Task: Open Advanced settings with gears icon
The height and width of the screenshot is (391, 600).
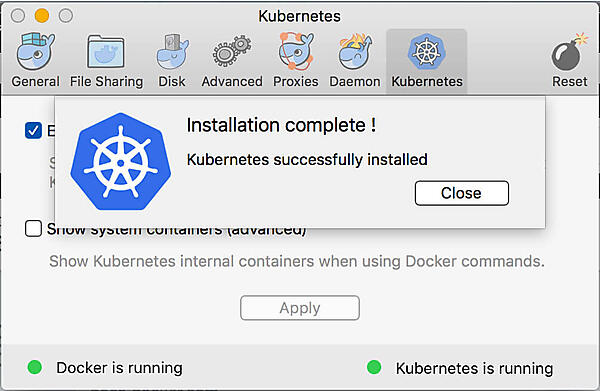Action: (232, 60)
